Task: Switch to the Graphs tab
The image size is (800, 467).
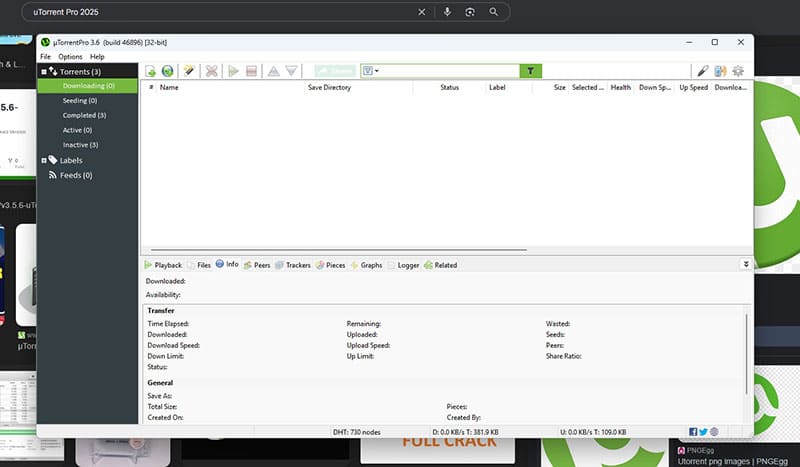Action: pos(366,265)
